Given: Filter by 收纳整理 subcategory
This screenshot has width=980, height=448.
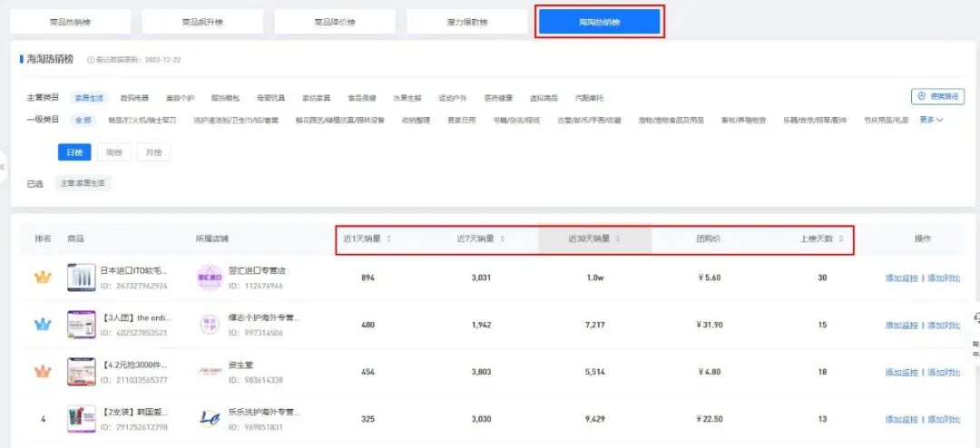Looking at the screenshot, I should (x=416, y=120).
